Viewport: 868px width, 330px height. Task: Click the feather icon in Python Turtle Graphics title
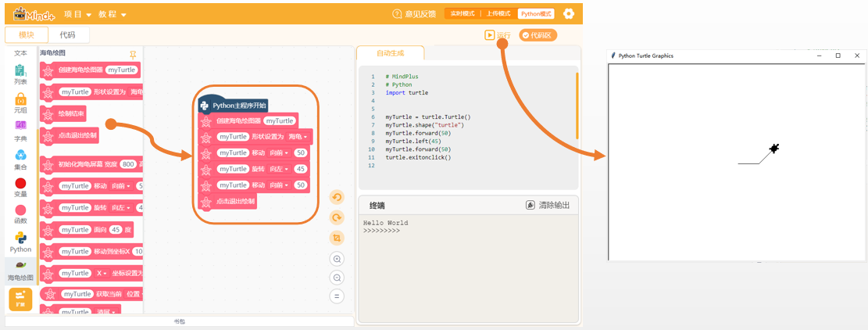point(613,56)
